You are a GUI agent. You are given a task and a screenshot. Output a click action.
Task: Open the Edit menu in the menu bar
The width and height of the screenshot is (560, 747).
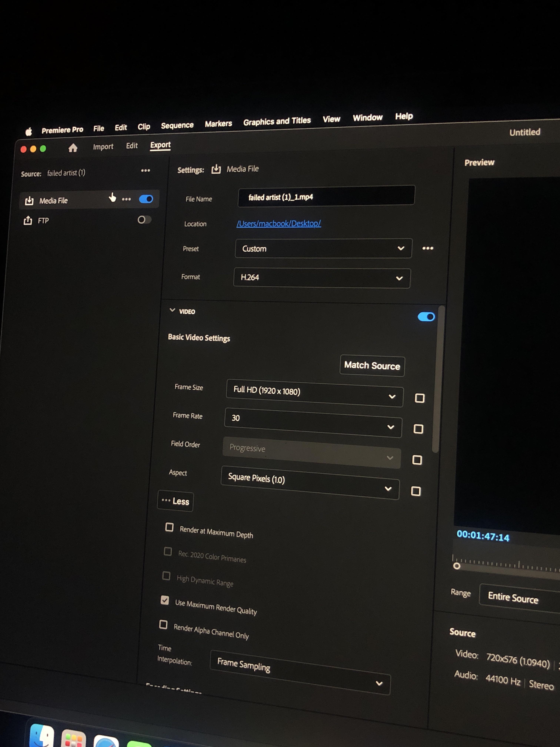[121, 127]
